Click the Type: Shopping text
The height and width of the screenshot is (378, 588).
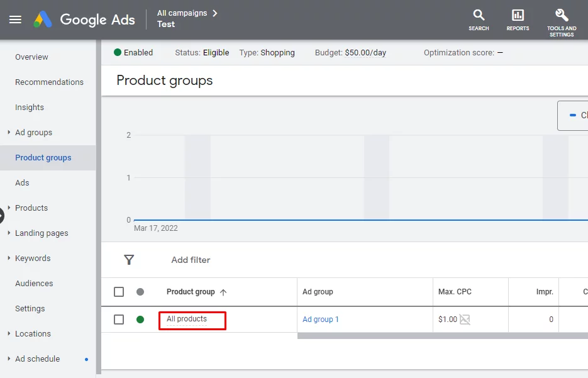[x=267, y=52]
